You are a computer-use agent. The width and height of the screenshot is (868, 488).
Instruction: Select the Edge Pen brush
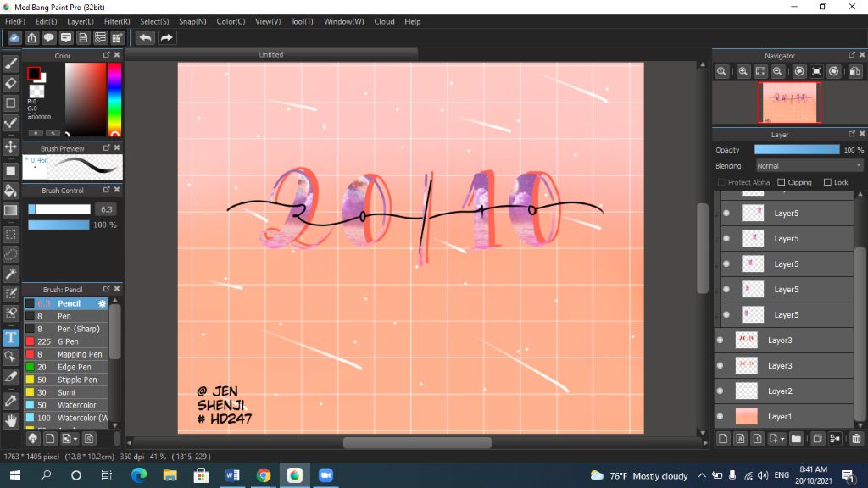coord(66,367)
